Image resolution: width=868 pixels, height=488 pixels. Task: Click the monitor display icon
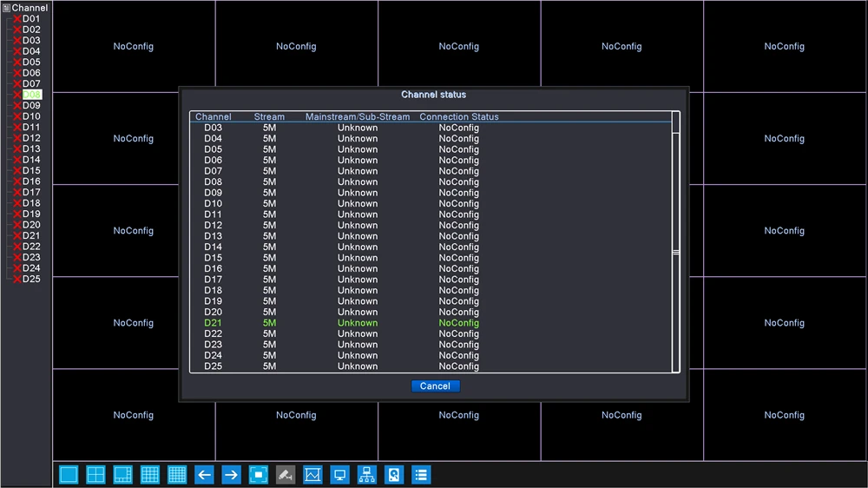[x=340, y=475]
